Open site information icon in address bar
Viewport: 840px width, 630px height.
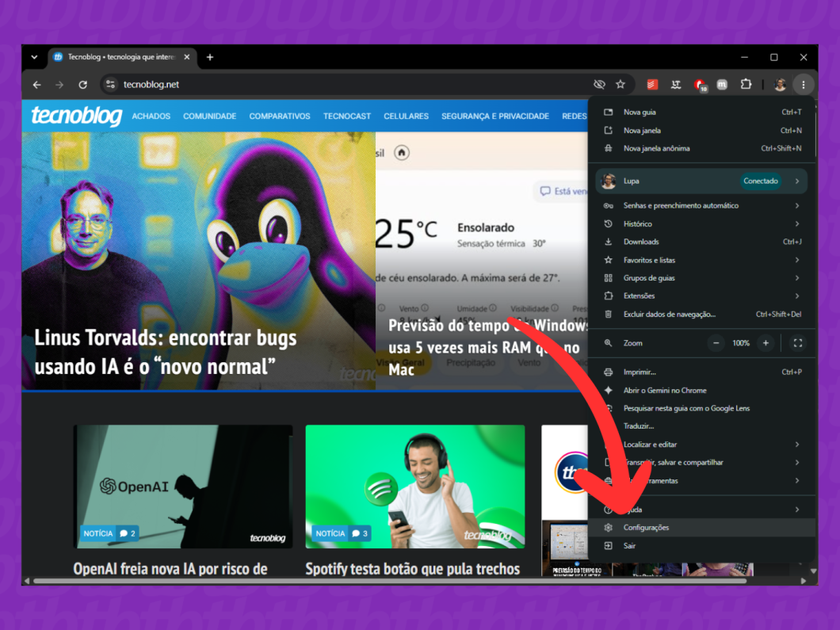[110, 84]
